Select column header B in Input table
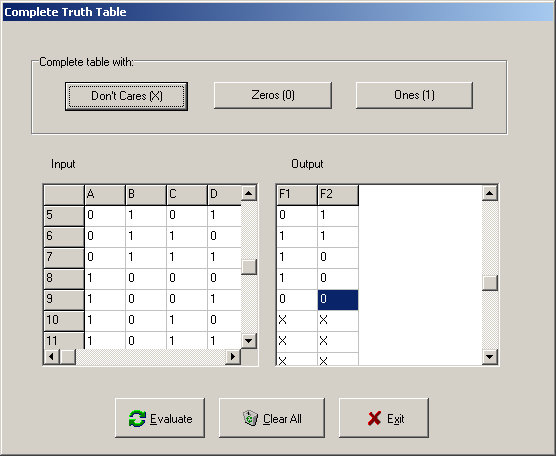The image size is (556, 456). 146,195
